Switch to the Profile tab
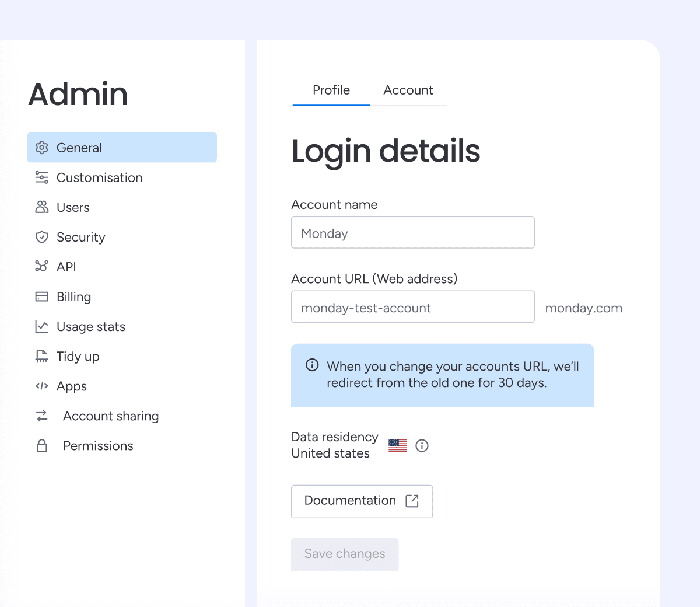Image resolution: width=700 pixels, height=607 pixels. (331, 90)
